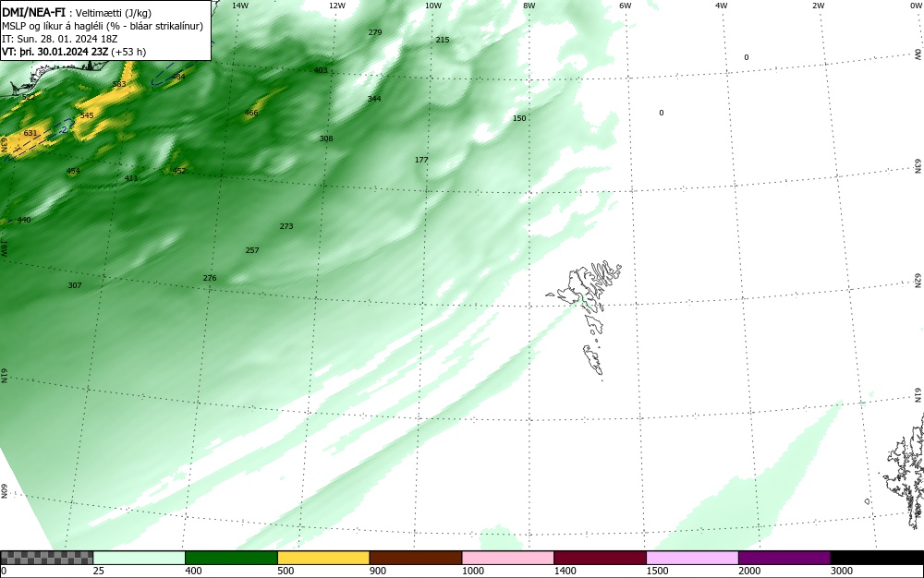The image size is (924, 578).
Task: Click the 10W longitude label
Action: point(433,6)
